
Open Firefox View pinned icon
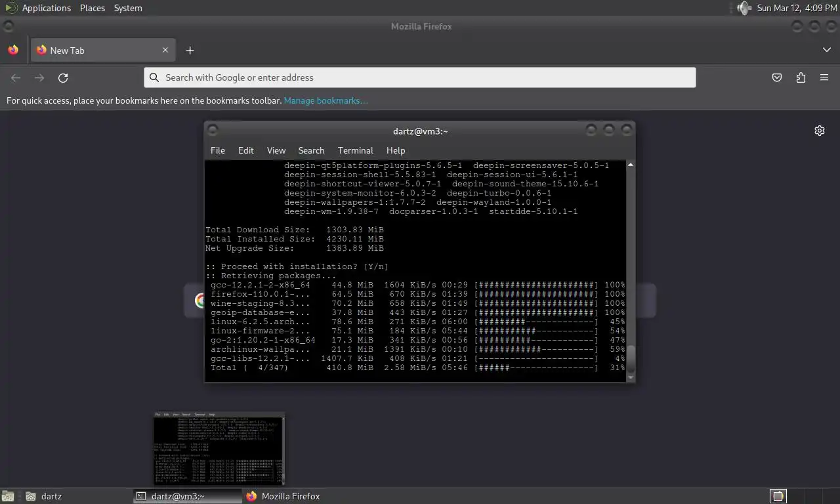tap(13, 50)
